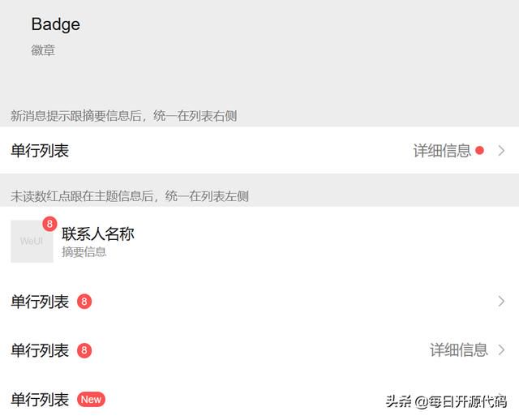Expand the chevron next to gray 详细信息
Screen dimensions: 519x420
(x=501, y=350)
